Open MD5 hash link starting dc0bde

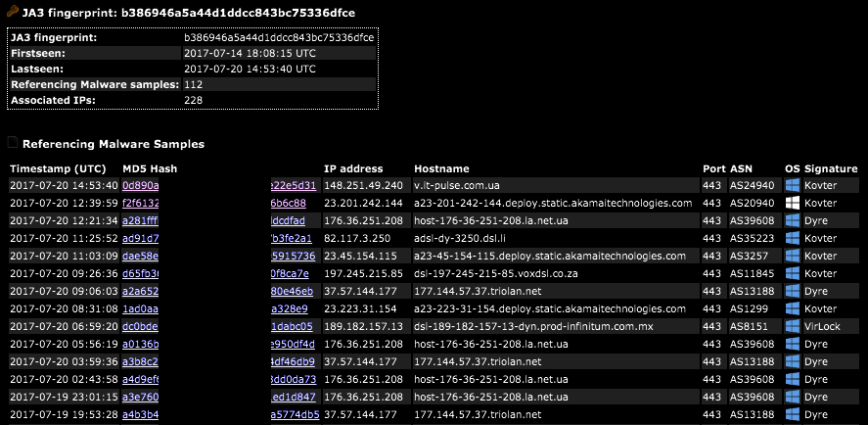click(141, 326)
